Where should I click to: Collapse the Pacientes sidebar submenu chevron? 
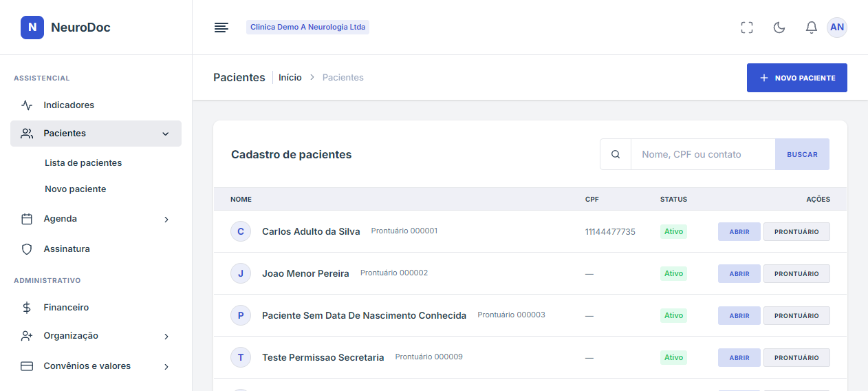point(165,134)
